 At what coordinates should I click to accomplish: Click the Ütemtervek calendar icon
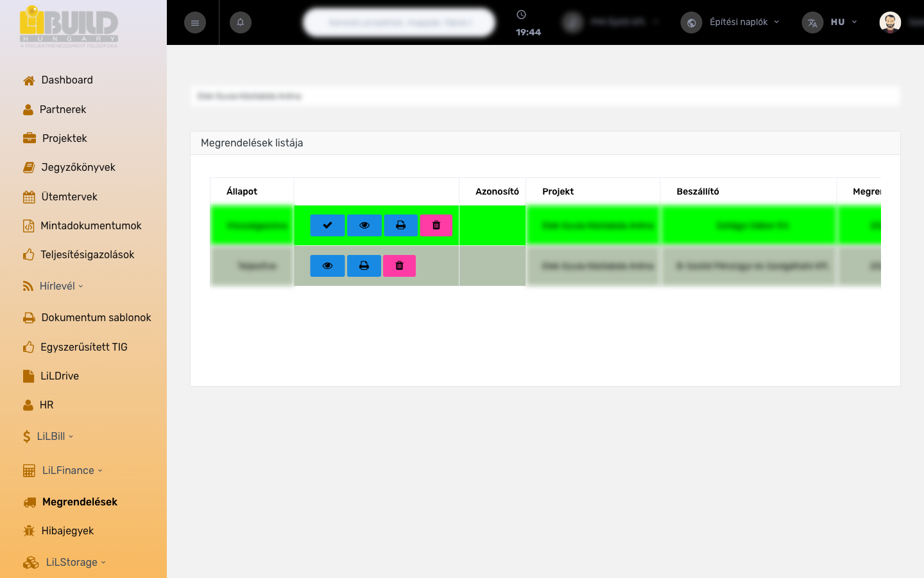pos(29,197)
